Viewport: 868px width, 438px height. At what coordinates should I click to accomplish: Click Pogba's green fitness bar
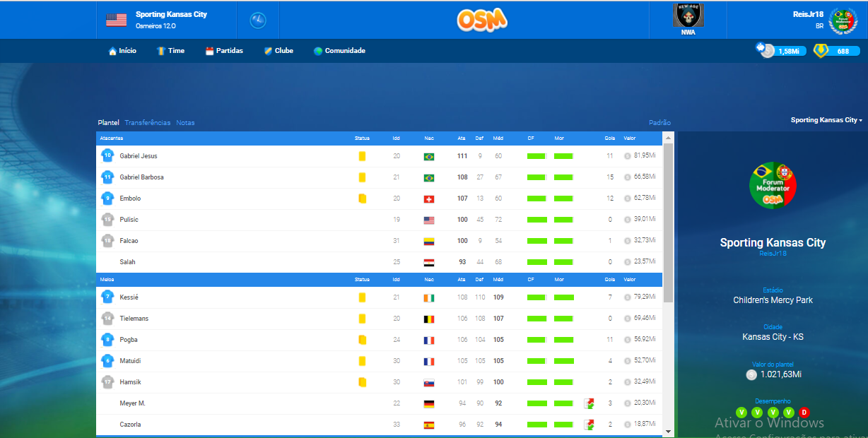coord(537,340)
